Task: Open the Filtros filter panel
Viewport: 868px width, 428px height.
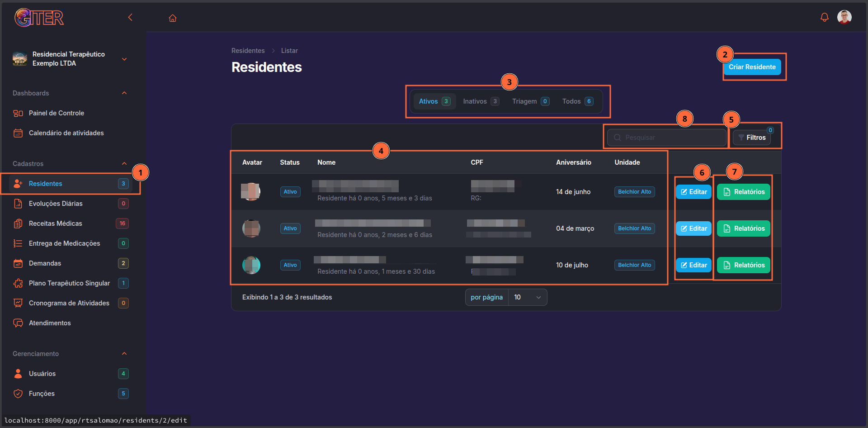Action: [x=752, y=138]
